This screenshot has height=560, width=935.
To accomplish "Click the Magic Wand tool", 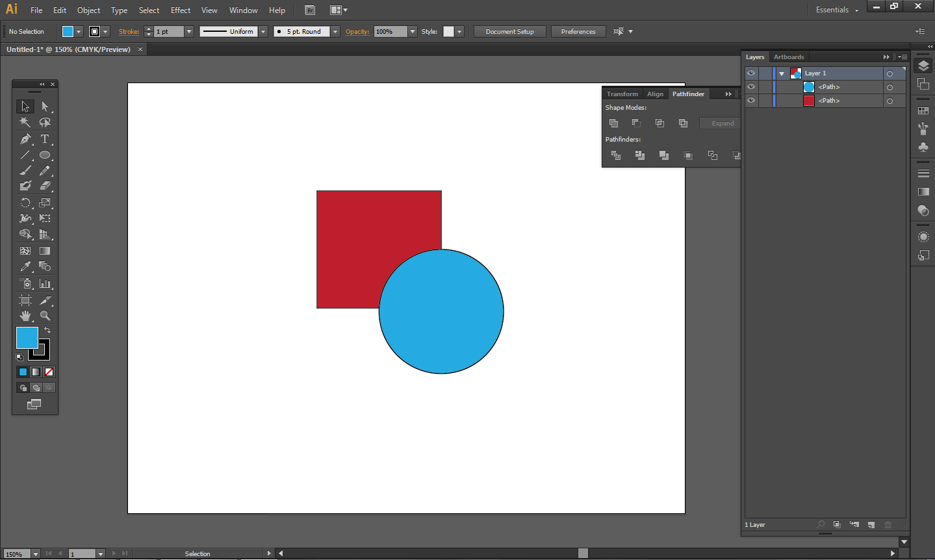I will tap(25, 122).
